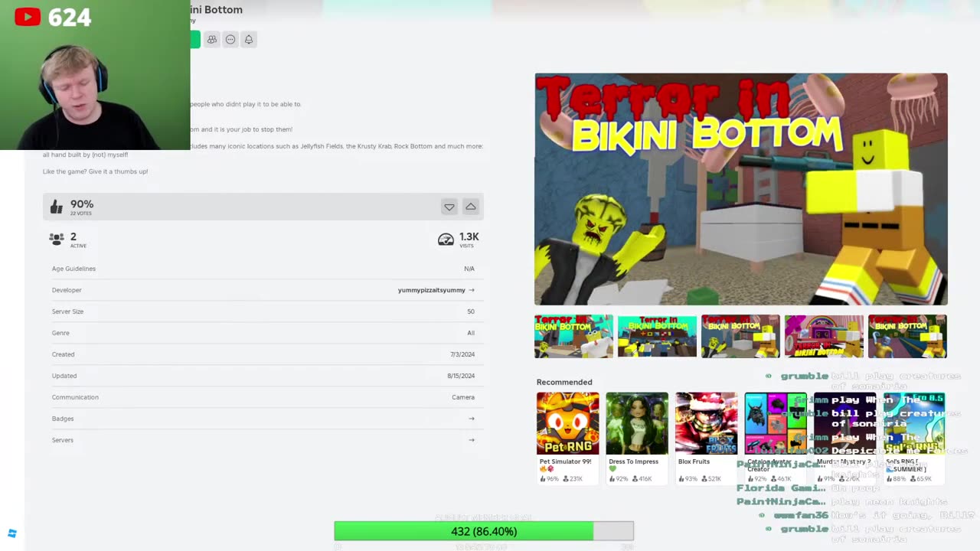Viewport: 980px width, 551px height.
Task: Click the Badges label
Action: [x=63, y=419]
